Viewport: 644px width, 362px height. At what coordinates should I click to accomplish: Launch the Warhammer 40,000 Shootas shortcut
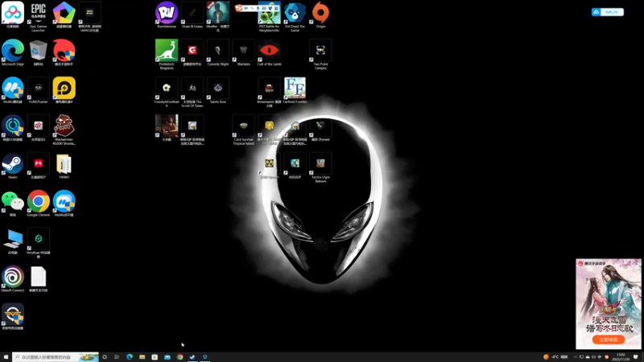64,130
